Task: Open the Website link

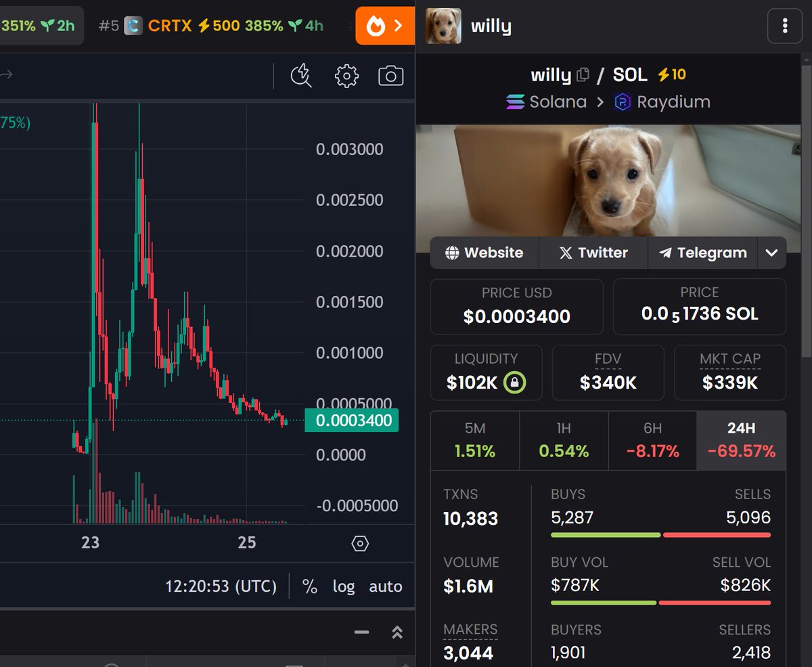Action: click(484, 253)
